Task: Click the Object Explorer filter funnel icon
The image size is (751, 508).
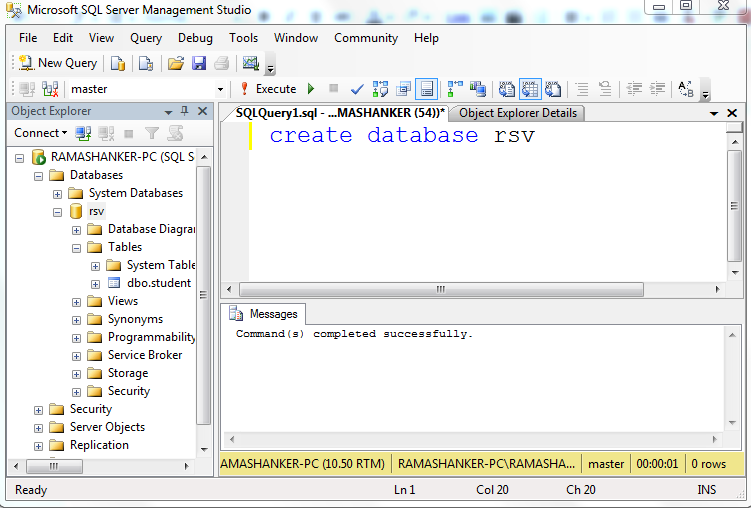Action: (x=152, y=133)
